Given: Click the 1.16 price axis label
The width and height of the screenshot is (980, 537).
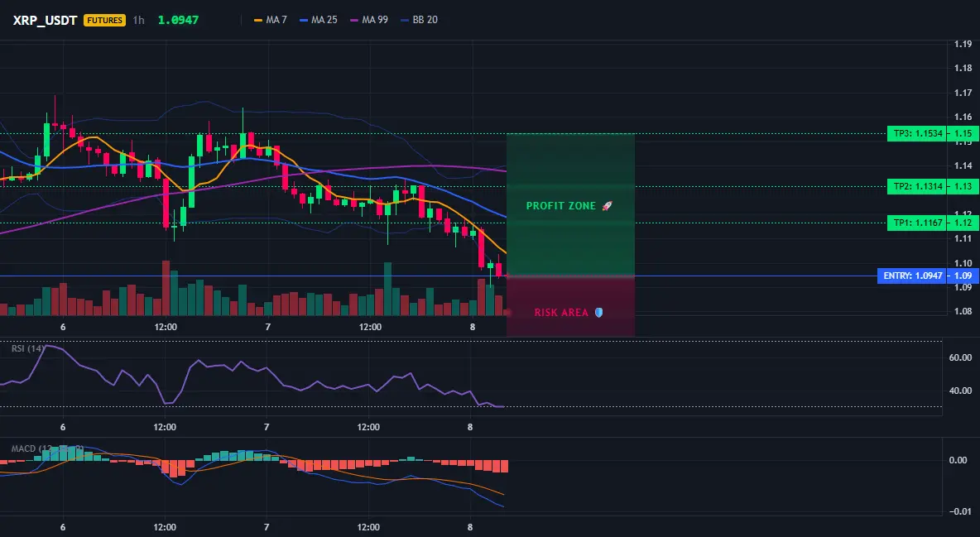Looking at the screenshot, I should (x=963, y=117).
